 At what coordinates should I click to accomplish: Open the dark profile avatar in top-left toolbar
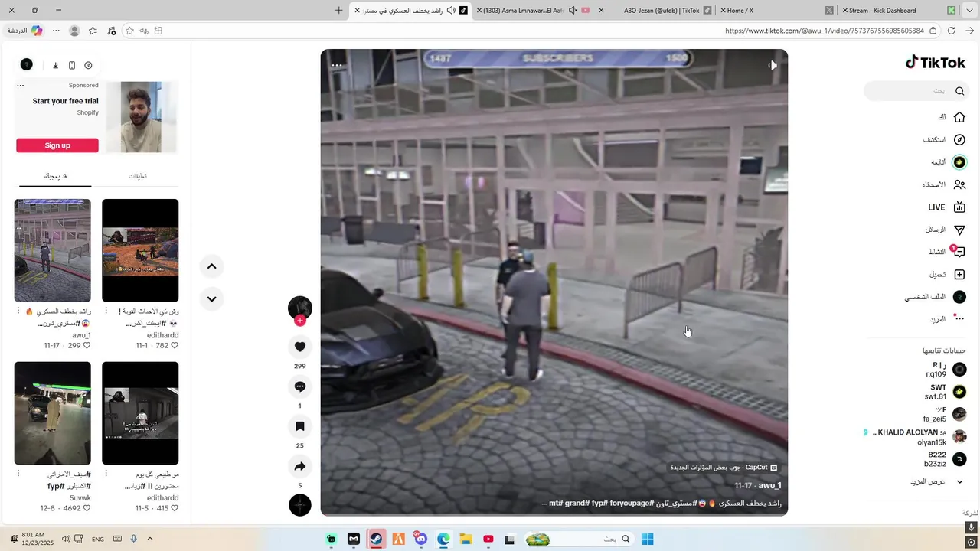pyautogui.click(x=26, y=65)
